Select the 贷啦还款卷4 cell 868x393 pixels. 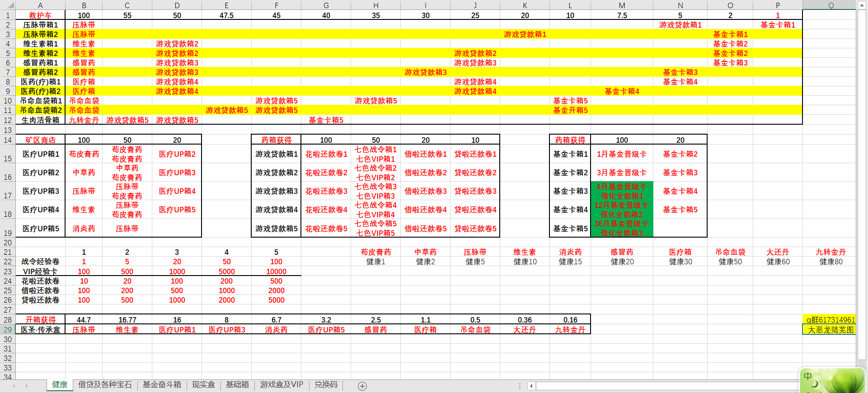point(475,210)
